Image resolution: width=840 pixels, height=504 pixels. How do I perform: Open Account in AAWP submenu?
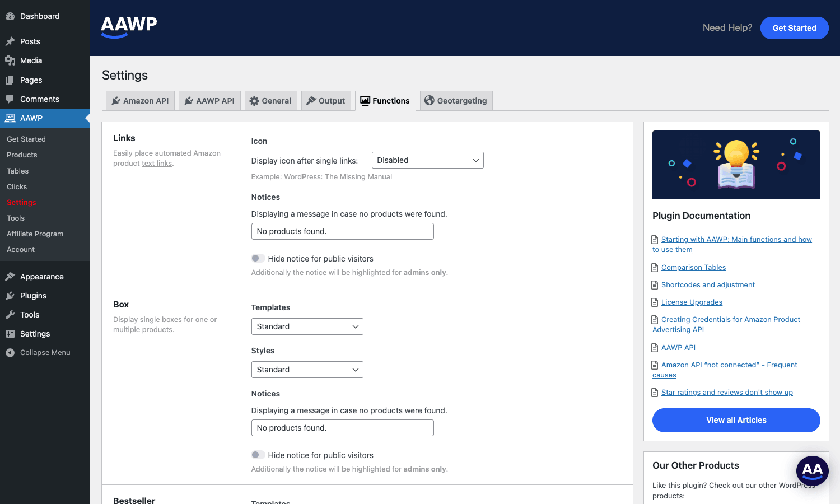point(21,250)
